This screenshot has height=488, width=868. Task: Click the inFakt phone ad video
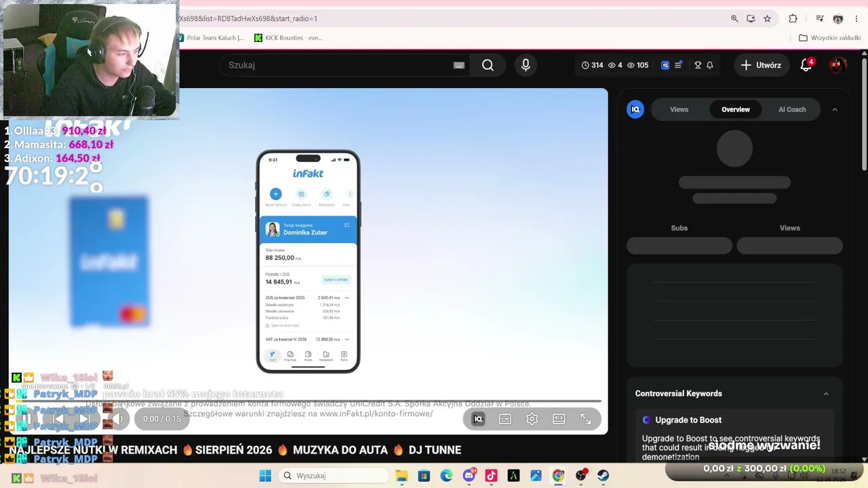[x=308, y=261]
